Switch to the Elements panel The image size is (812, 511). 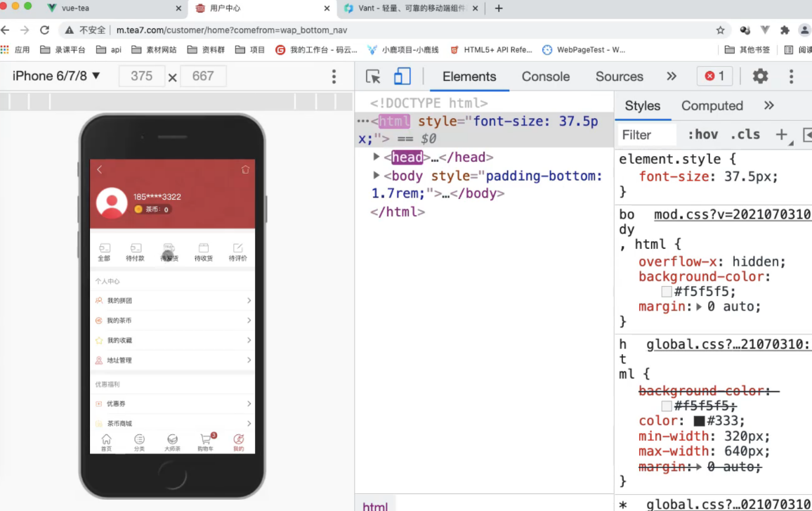coord(469,77)
